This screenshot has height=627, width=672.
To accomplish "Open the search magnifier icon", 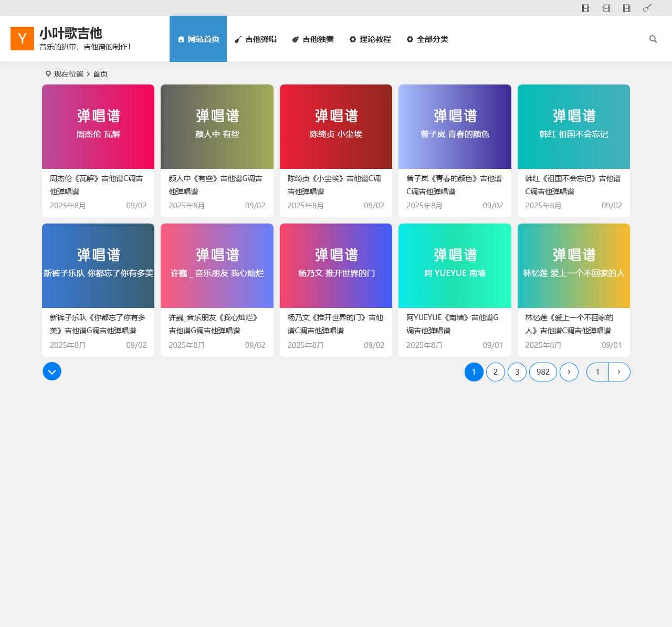I will 653,39.
